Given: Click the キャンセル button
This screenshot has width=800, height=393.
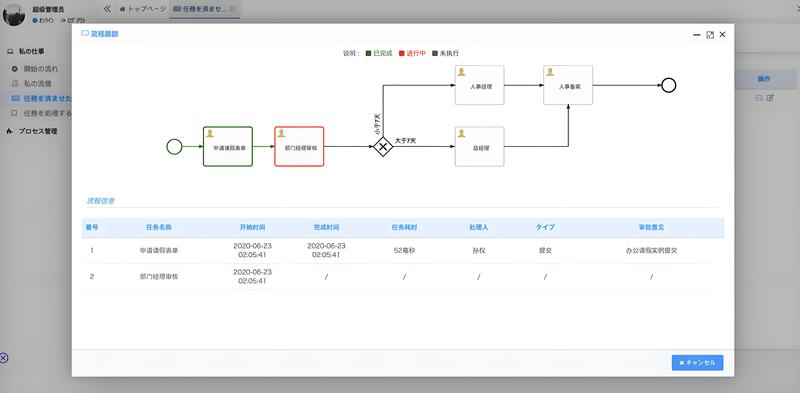Looking at the screenshot, I should pyautogui.click(x=697, y=362).
